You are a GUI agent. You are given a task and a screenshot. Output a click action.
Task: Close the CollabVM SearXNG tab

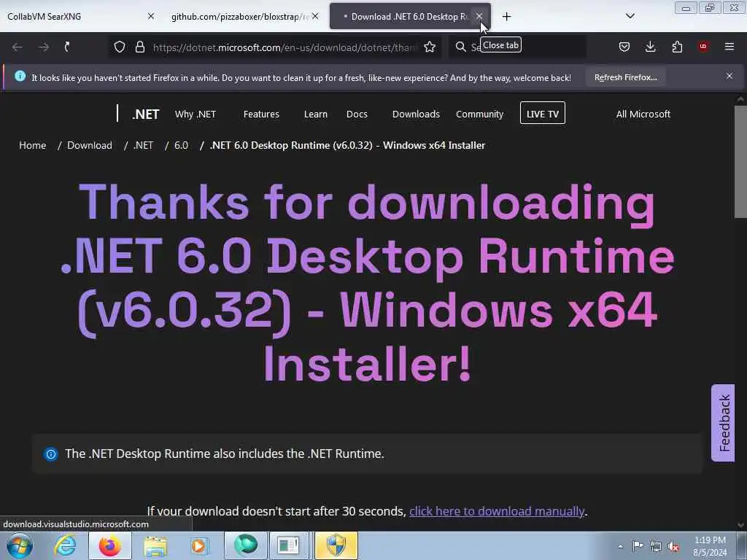151,16
